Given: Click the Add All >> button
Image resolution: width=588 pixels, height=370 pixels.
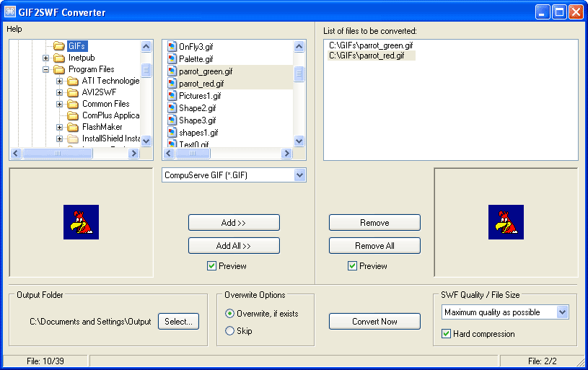Looking at the screenshot, I should click(234, 245).
